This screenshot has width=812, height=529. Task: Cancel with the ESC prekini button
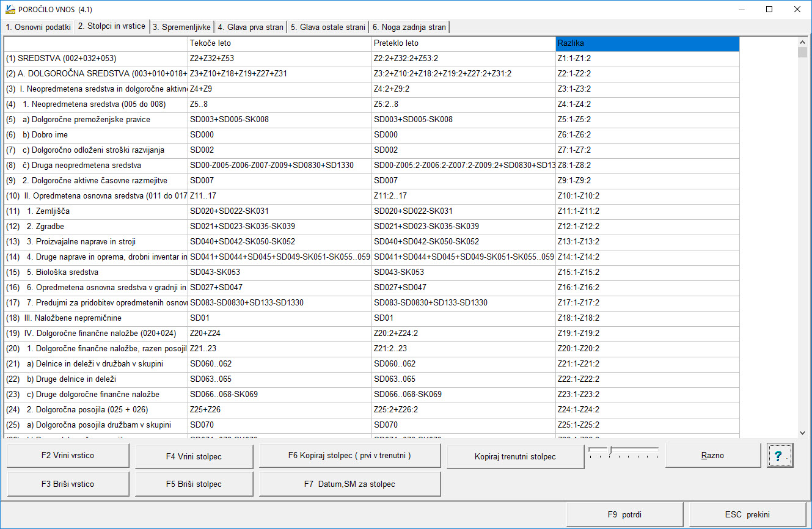747,514
